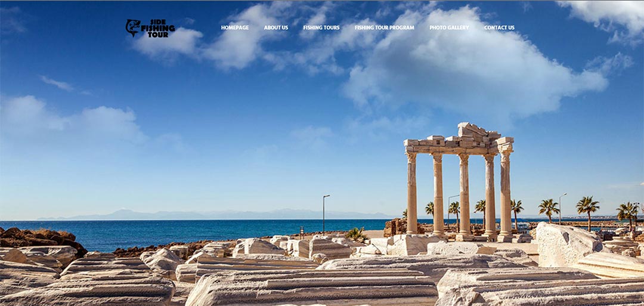
Task: Click the ancient temple ruins in the hero image
Action: click(x=459, y=179)
